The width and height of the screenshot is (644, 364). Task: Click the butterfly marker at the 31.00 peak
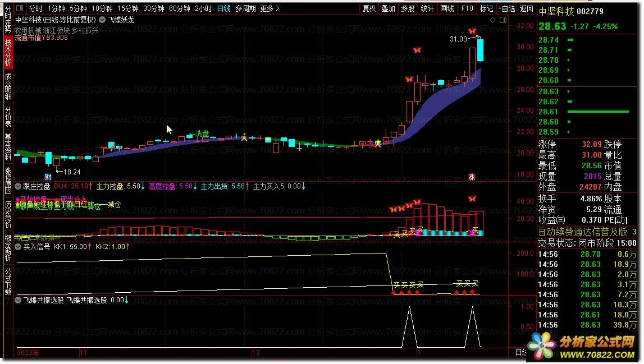coord(472,31)
